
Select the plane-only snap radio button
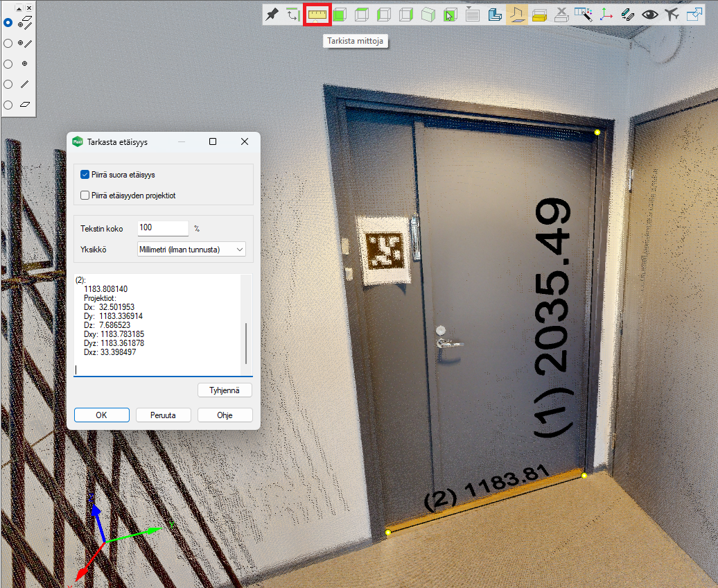point(8,105)
